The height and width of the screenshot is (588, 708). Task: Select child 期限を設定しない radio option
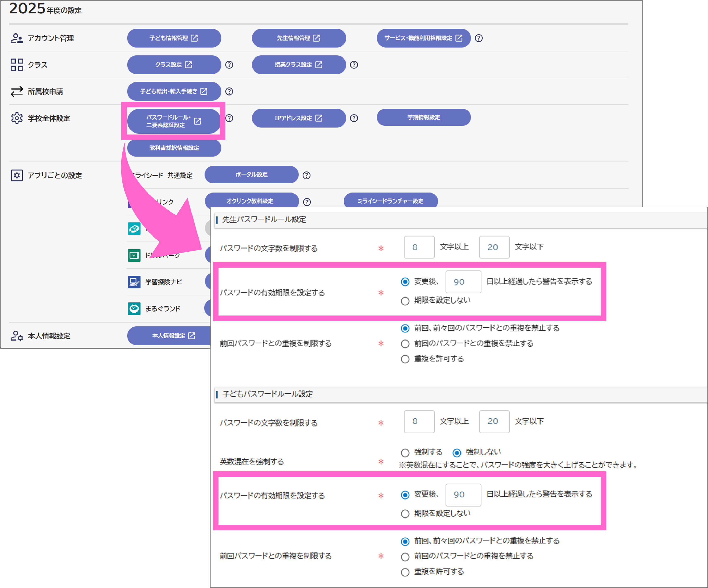[x=405, y=514]
